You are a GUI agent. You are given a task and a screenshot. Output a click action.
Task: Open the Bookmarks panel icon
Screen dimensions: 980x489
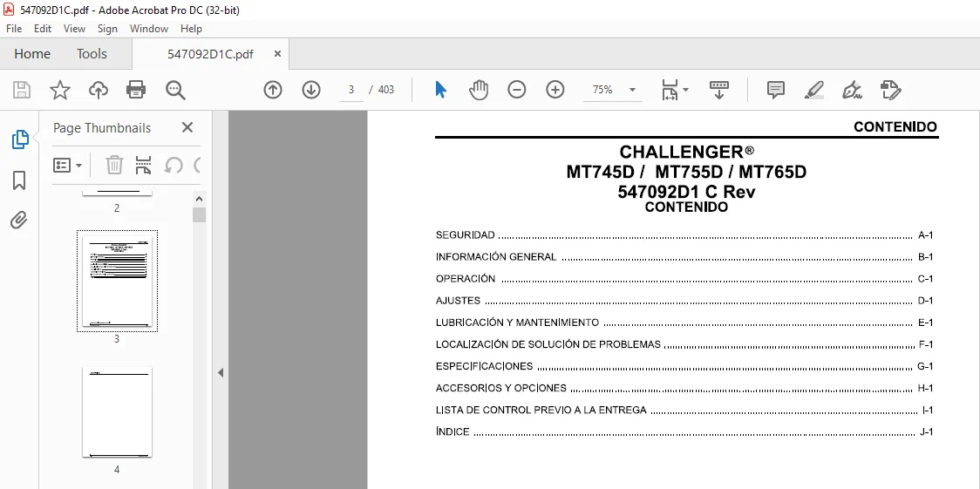pos(19,181)
